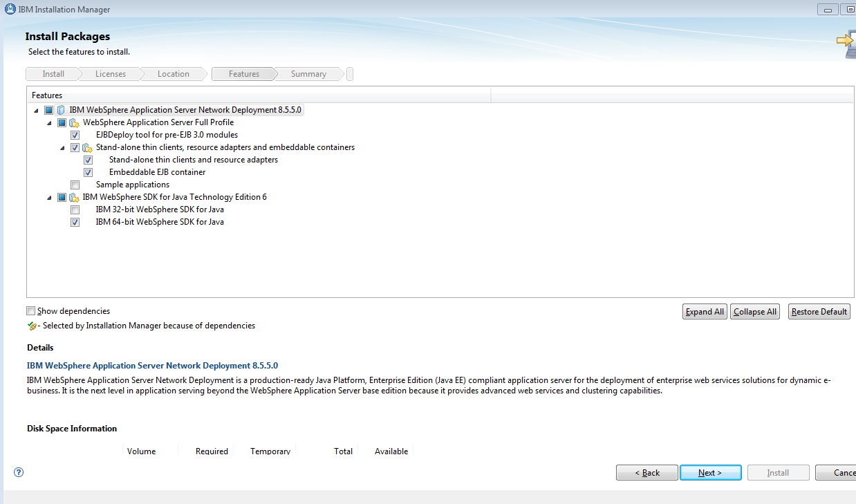This screenshot has height=504, width=856.
Task: Select the IBM 64-bit WebSphere SDK row text
Action: tap(160, 222)
